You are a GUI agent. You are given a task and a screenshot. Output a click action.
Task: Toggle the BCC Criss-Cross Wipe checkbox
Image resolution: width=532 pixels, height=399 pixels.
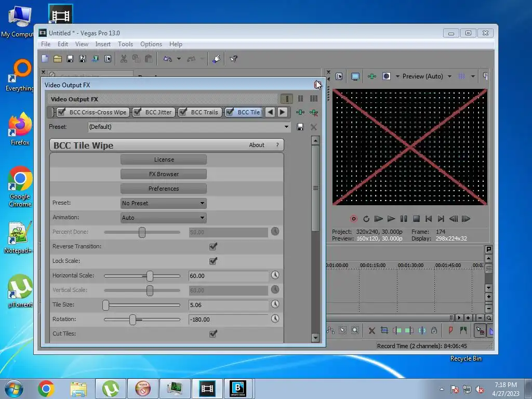[x=61, y=112]
